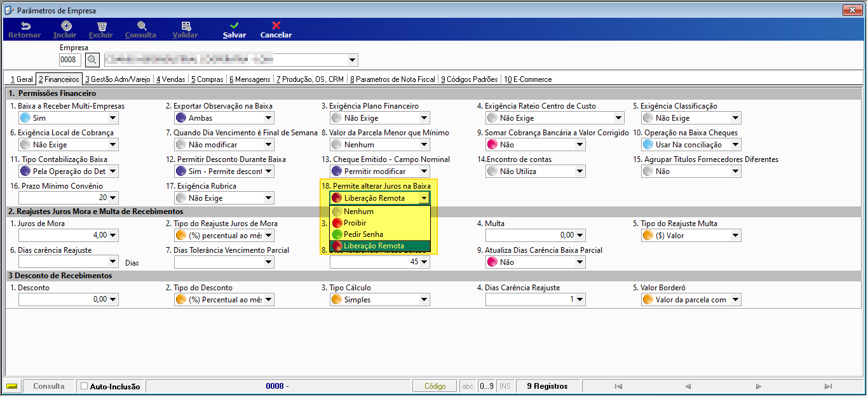868x397 pixels.
Task: Click the Validar toolbar icon
Action: pos(186,25)
